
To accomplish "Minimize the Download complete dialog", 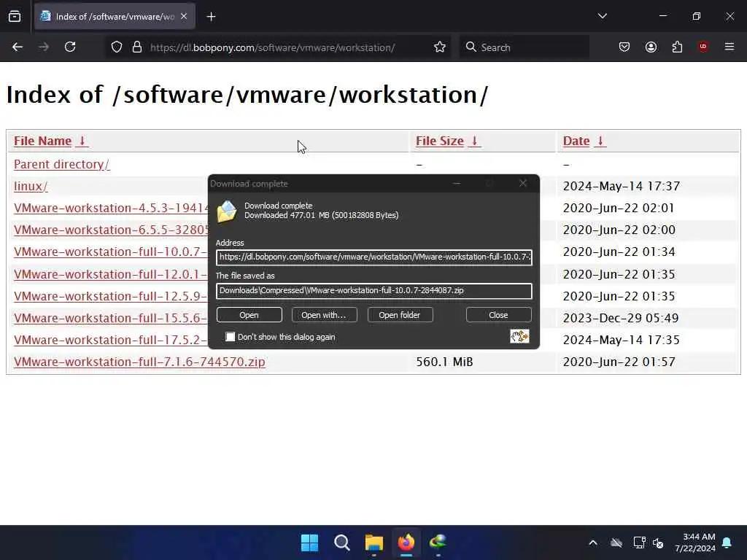I will (x=457, y=183).
